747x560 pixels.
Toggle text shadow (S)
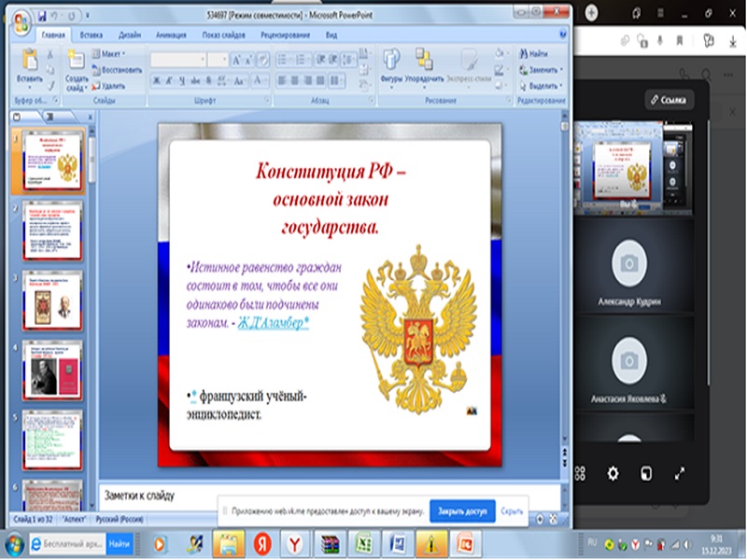(x=208, y=80)
